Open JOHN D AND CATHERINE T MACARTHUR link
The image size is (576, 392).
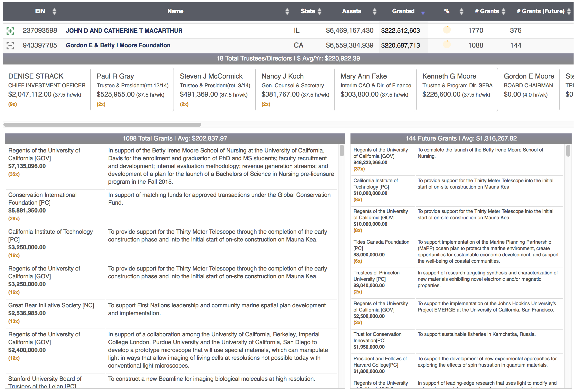click(124, 31)
